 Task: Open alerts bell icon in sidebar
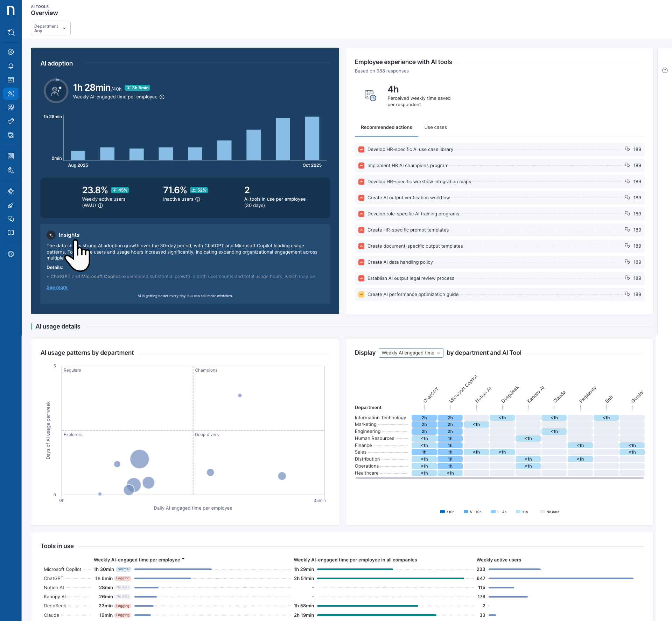click(11, 66)
